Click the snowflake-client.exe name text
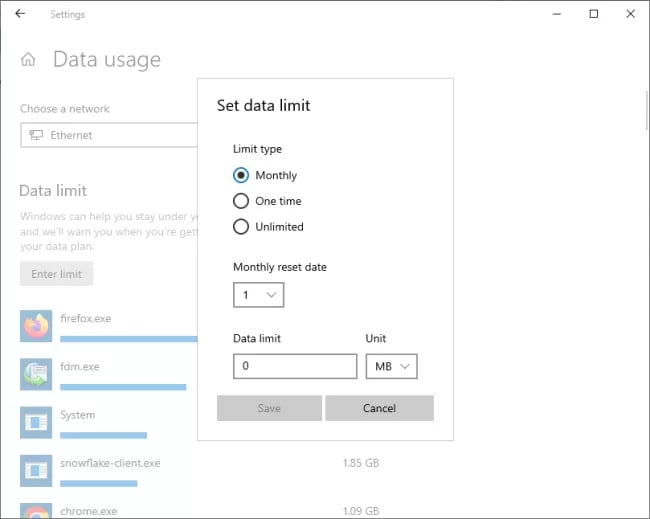 [x=110, y=463]
